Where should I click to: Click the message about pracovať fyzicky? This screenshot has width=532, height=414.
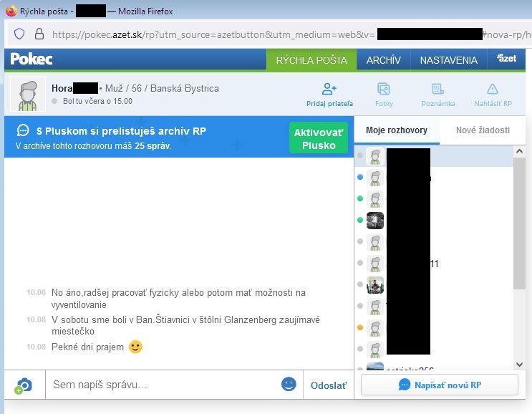pos(178,299)
